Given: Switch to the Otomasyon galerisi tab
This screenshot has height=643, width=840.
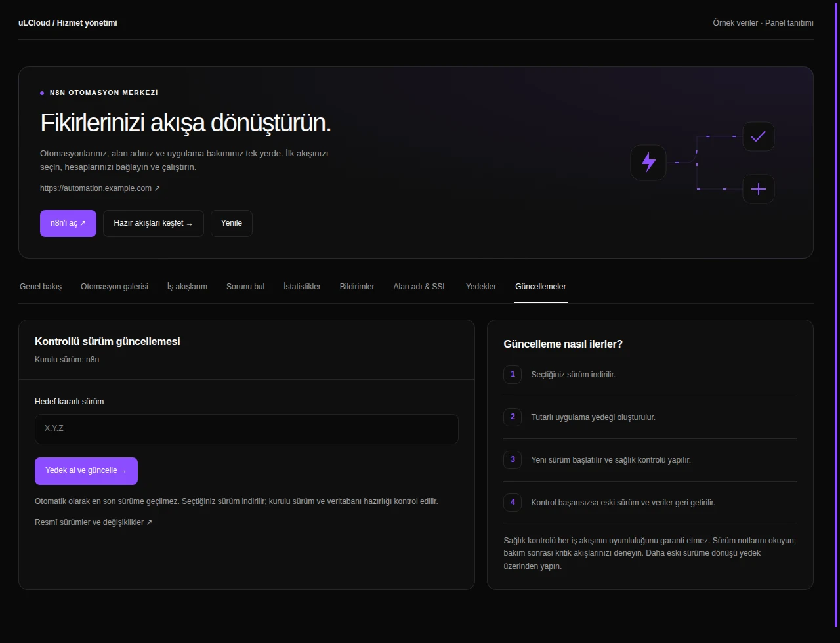Looking at the screenshot, I should tap(114, 287).
